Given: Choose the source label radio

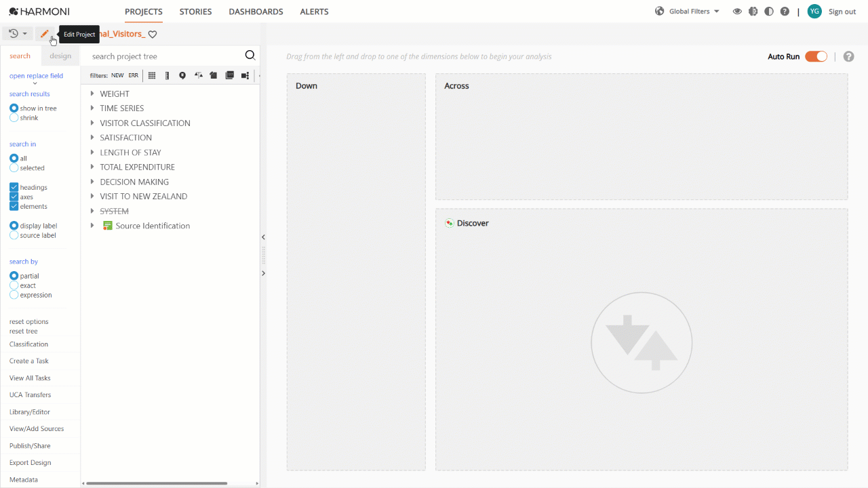Looking at the screenshot, I should [14, 235].
